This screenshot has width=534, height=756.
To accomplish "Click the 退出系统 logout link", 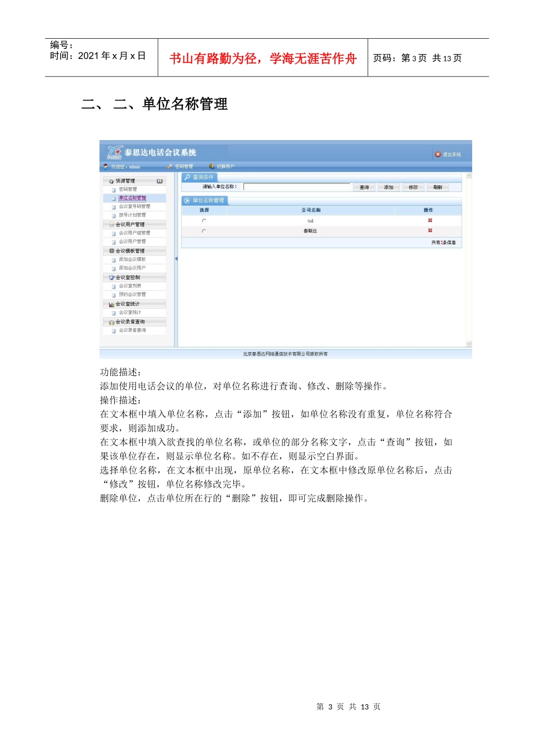I will click(451, 155).
